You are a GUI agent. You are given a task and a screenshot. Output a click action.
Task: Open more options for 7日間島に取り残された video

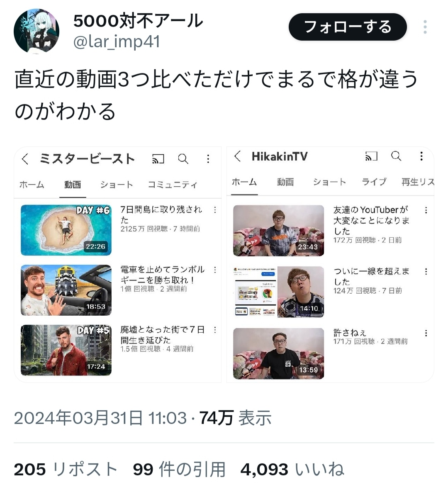click(x=215, y=210)
